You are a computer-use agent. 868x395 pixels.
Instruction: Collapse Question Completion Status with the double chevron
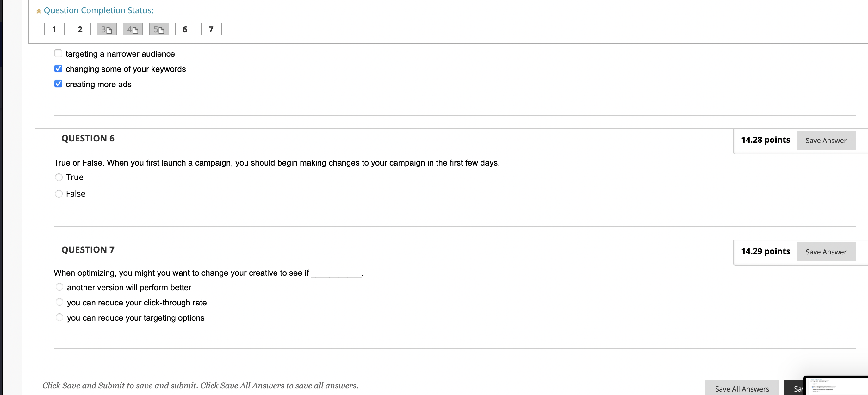[39, 10]
